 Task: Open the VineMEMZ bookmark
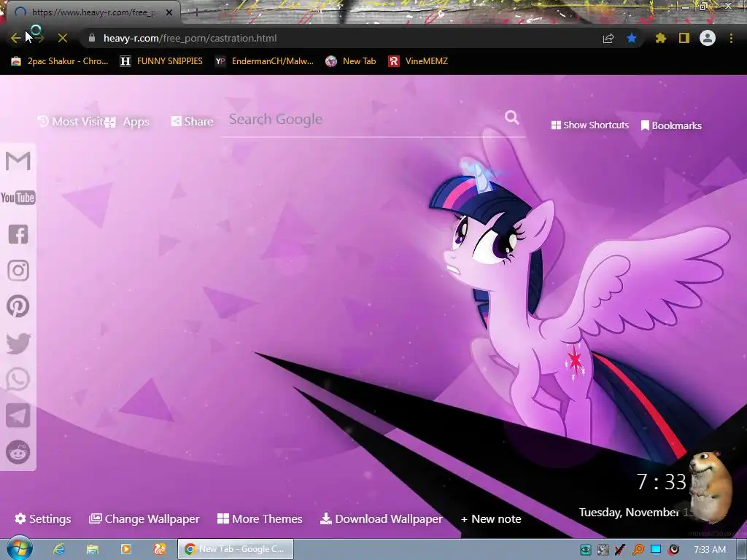tap(418, 61)
